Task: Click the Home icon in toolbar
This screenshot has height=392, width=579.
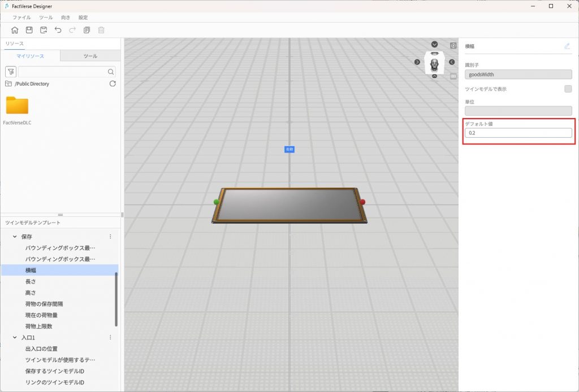Action: click(x=15, y=30)
